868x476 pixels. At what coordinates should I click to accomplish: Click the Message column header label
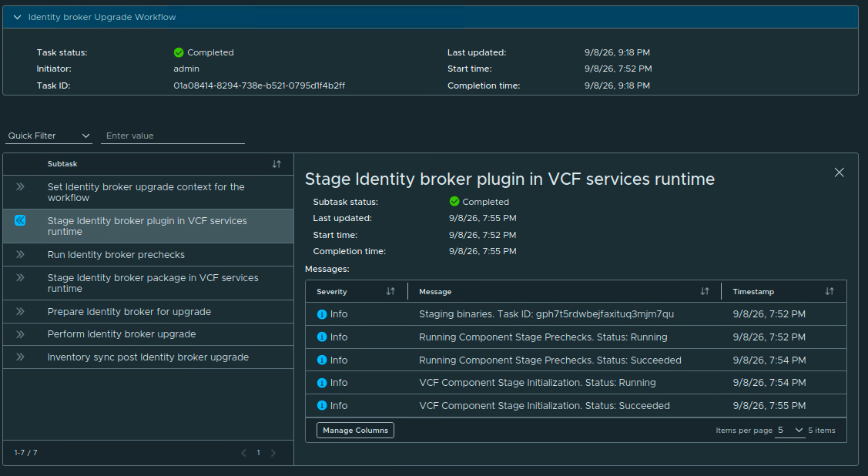point(435,292)
